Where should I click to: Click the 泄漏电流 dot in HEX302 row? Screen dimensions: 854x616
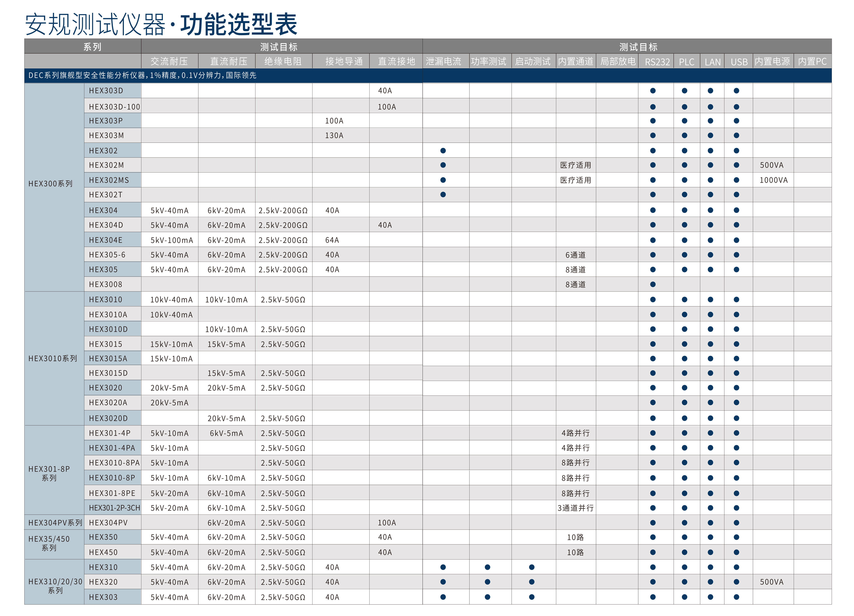pos(443,151)
